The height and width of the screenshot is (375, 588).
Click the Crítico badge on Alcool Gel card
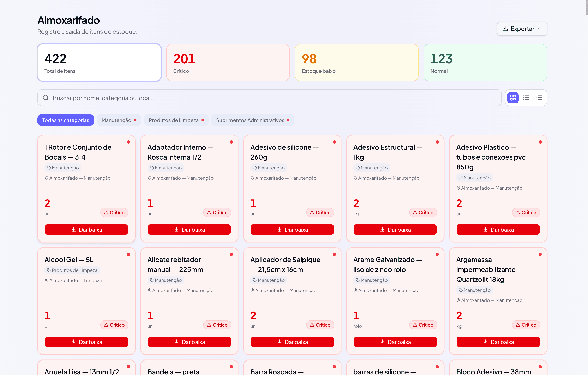click(x=114, y=325)
